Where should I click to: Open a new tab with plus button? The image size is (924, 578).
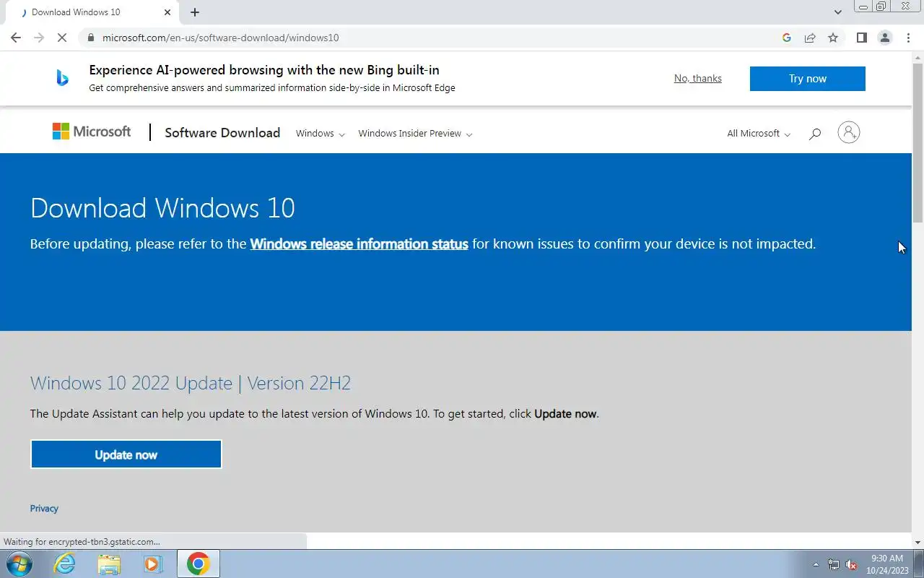click(195, 12)
